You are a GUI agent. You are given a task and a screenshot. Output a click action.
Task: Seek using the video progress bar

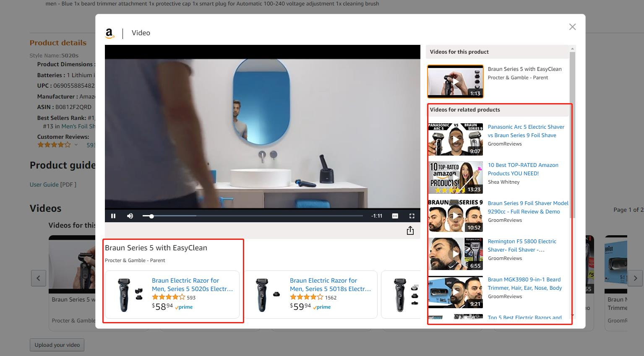pos(253,216)
